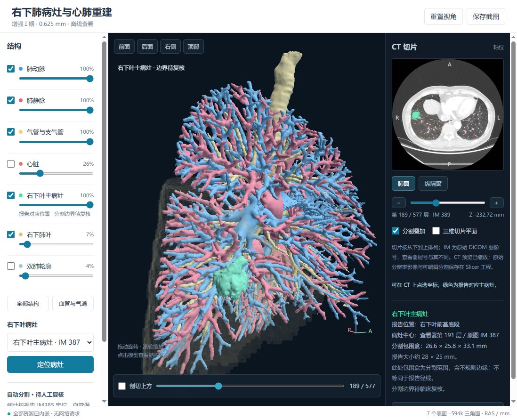Click the 右下肺叶 opacity slider handle
The width and height of the screenshot is (517, 420).
pos(27,244)
